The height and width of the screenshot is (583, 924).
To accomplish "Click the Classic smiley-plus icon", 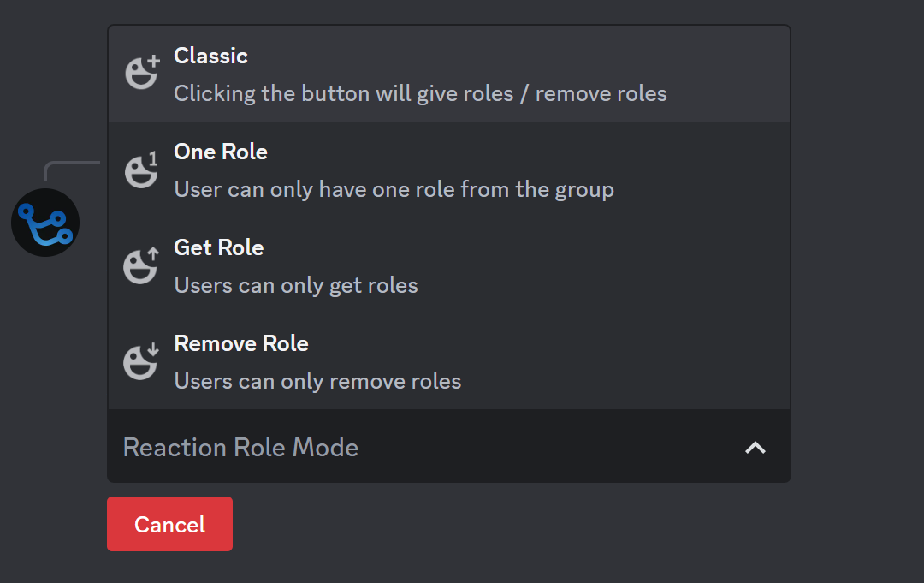I will (142, 74).
